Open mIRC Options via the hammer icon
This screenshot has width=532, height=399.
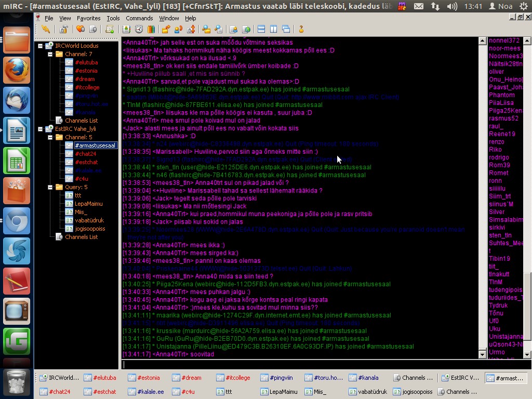[63, 30]
